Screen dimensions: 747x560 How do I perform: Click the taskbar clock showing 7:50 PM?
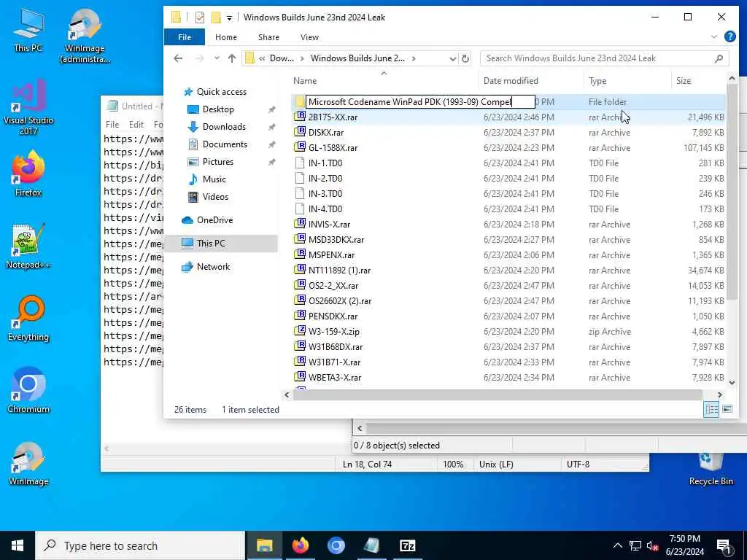pyautogui.click(x=684, y=545)
